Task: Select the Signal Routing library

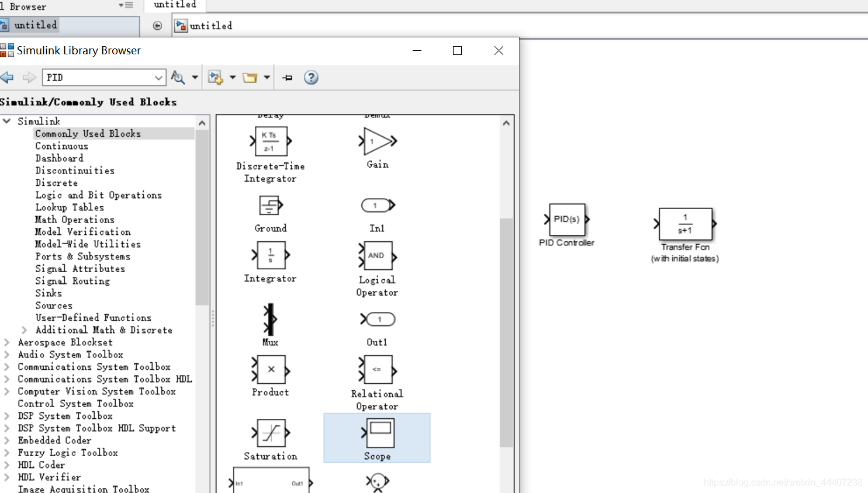Action: [72, 281]
